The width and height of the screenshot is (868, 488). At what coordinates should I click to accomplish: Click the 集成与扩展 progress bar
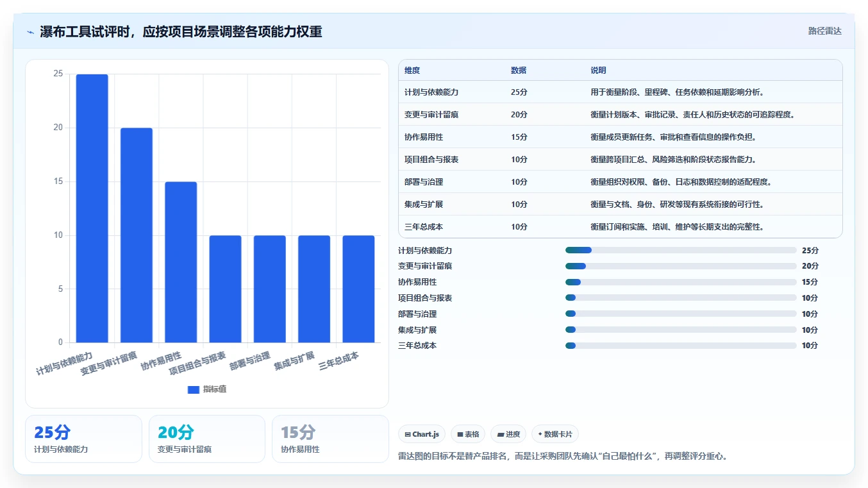[x=681, y=330]
